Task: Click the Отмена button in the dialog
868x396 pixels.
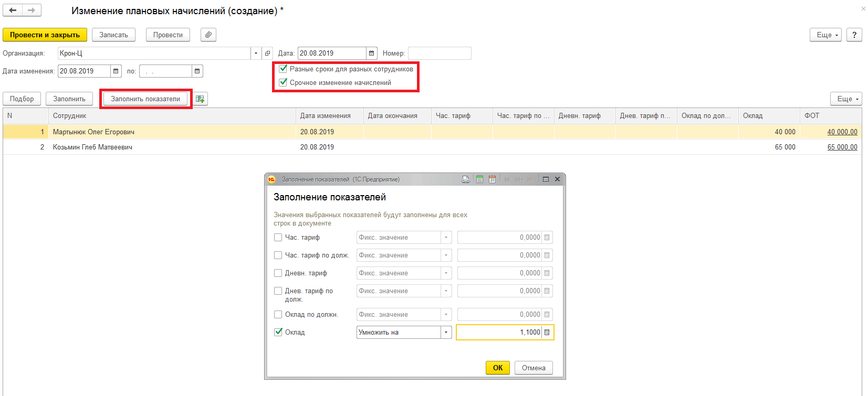Action: 534,368
